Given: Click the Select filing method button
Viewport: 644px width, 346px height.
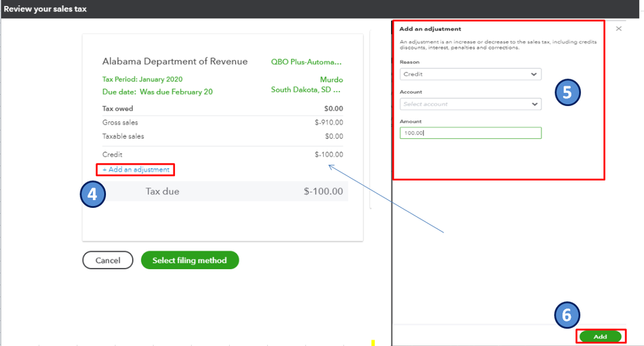Looking at the screenshot, I should 190,260.
